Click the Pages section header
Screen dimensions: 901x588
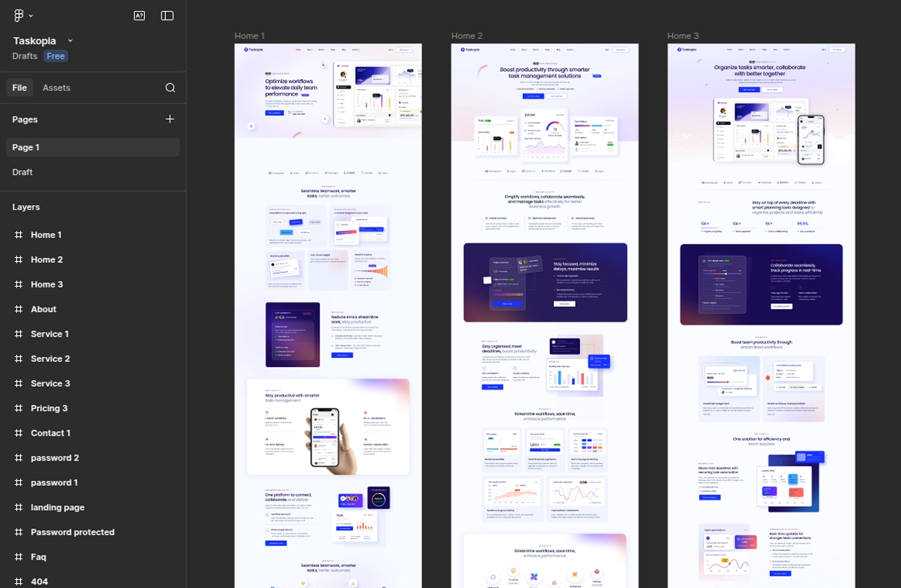point(25,119)
